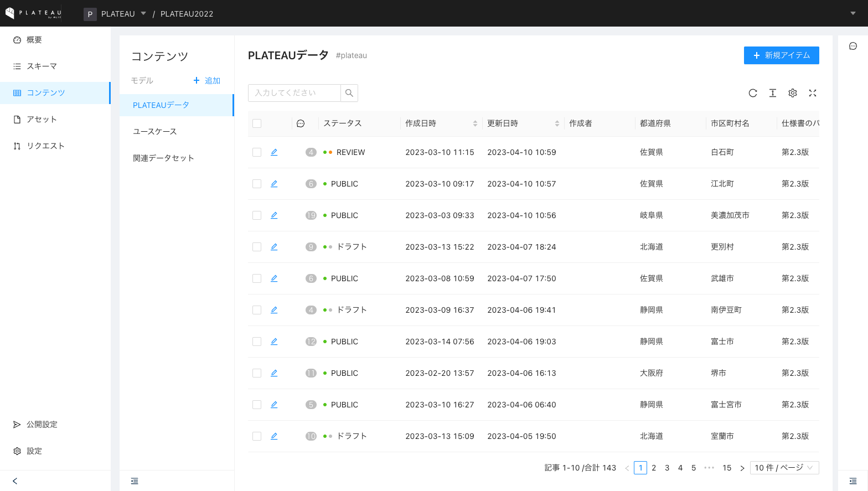The width and height of the screenshot is (868, 491).
Task: Focus the search input field
Action: [x=294, y=93]
